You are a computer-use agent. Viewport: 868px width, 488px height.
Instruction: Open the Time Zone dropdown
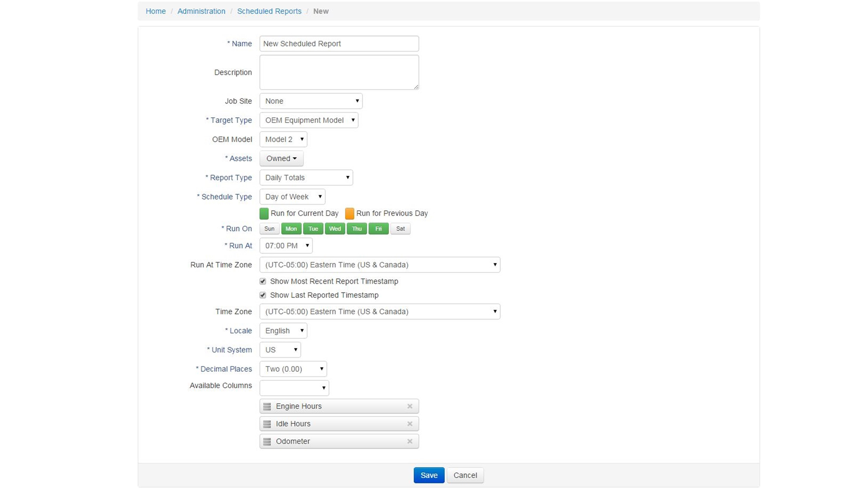(380, 311)
